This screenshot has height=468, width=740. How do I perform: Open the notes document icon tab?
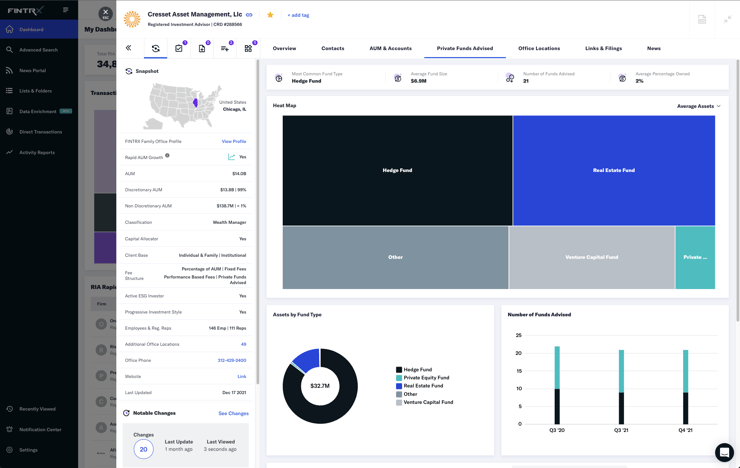(202, 48)
